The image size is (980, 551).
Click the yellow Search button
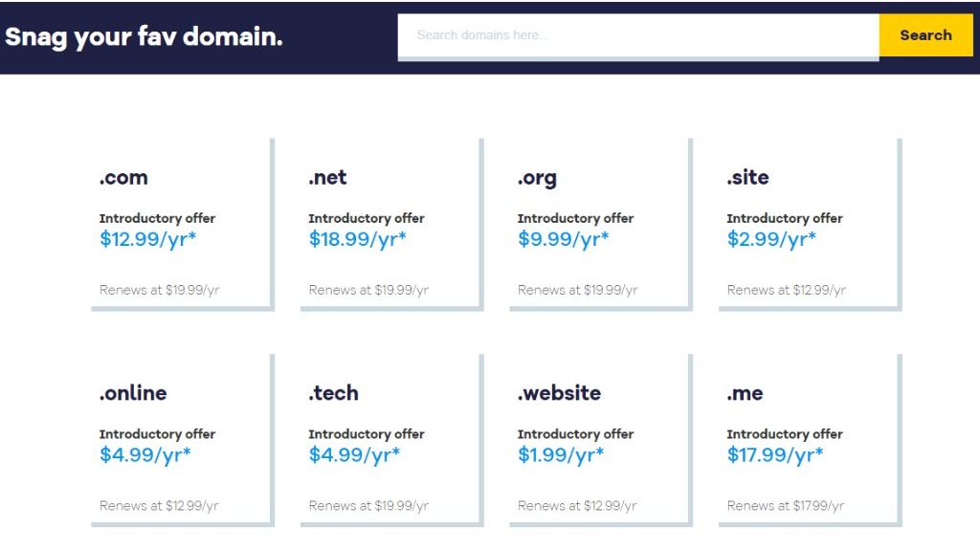point(924,35)
